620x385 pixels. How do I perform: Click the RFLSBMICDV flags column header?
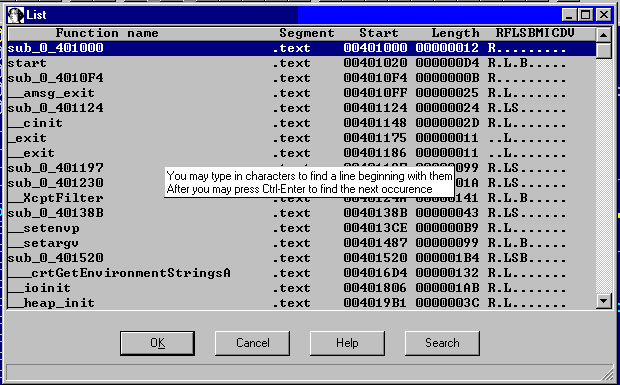535,33
